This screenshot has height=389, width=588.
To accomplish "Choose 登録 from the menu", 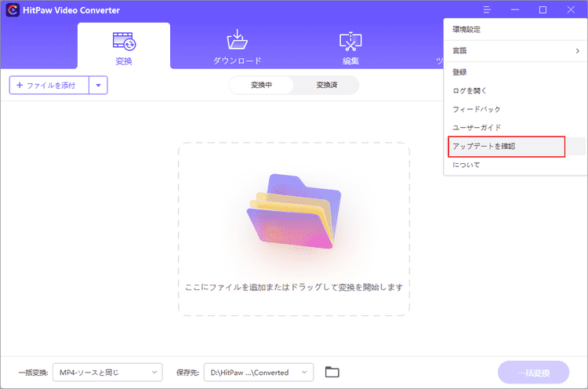I will coord(515,72).
